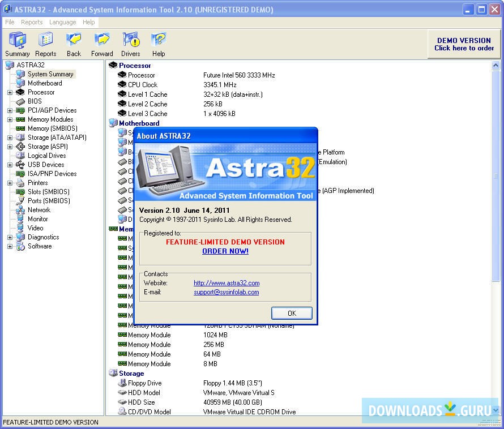This screenshot has width=504, height=429.
Task: Select Network in the device tree
Action: (x=39, y=209)
